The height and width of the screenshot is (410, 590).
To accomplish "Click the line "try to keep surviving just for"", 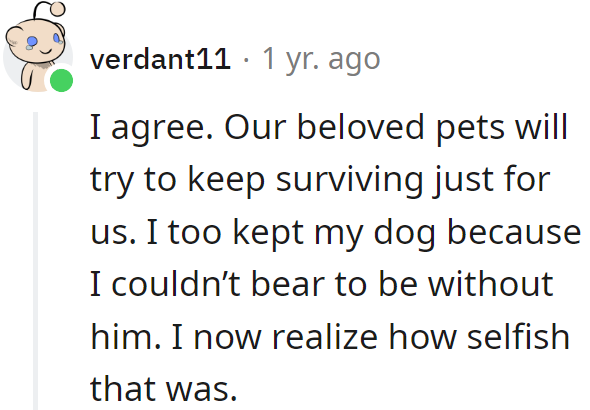I will 320,179.
